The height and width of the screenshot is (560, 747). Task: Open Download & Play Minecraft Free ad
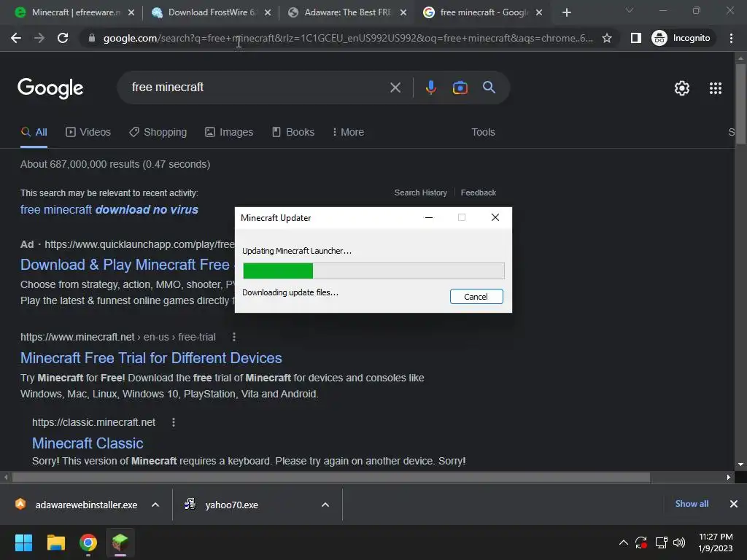[125, 265]
